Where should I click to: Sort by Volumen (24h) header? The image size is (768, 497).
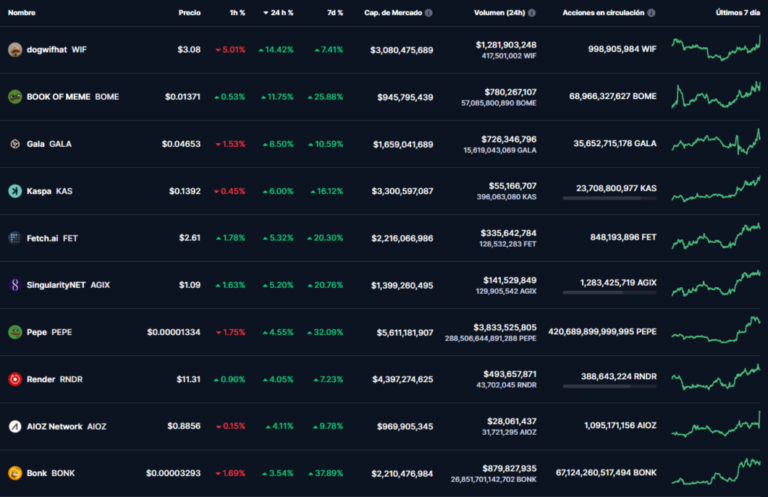500,13
